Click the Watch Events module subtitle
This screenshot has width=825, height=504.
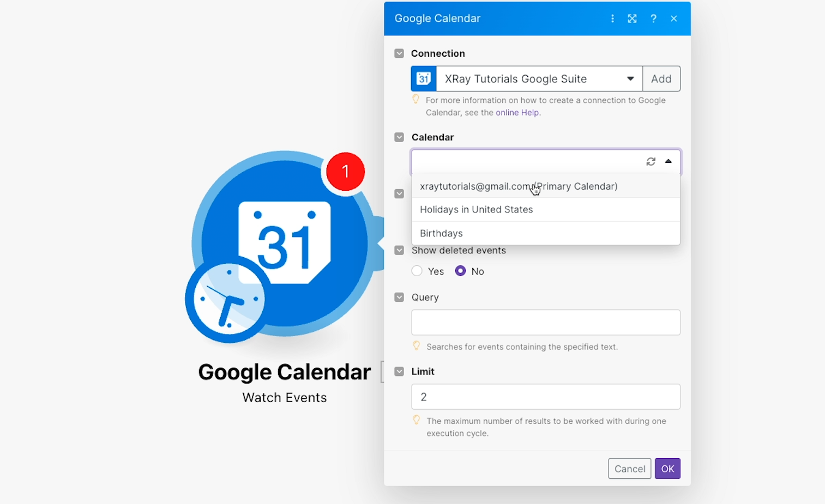point(285,398)
